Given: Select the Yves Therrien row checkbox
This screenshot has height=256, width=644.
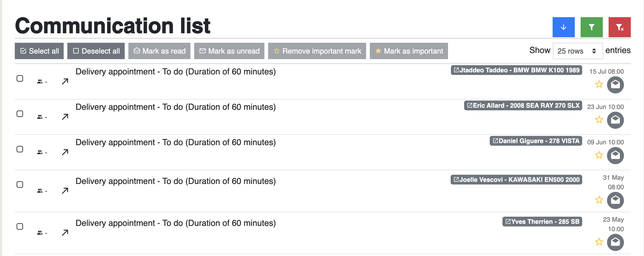Looking at the screenshot, I should coord(20,226).
